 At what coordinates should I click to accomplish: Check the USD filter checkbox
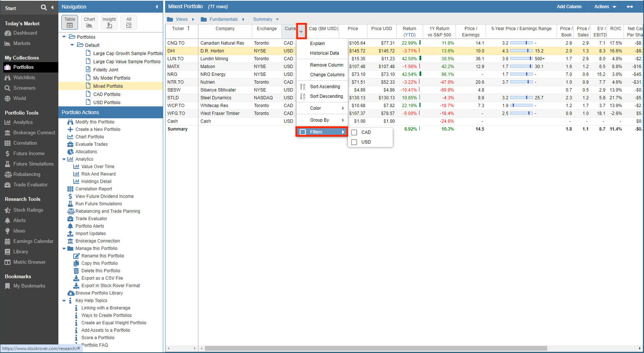(x=354, y=142)
